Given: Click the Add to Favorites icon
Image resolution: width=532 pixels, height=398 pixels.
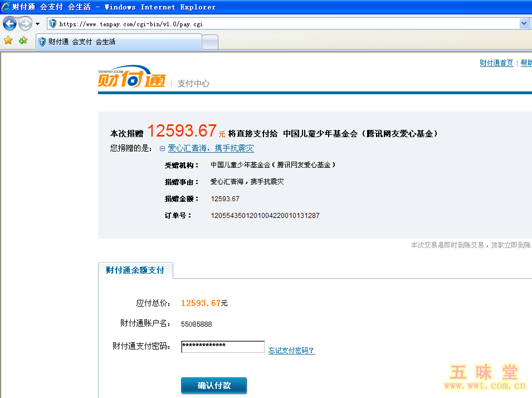Looking at the screenshot, I should (x=23, y=41).
